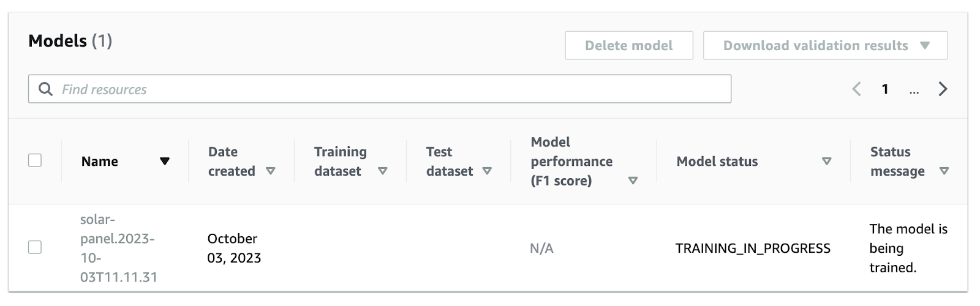The image size is (980, 306).
Task: Select page 1 in pagination
Action: pos(885,89)
